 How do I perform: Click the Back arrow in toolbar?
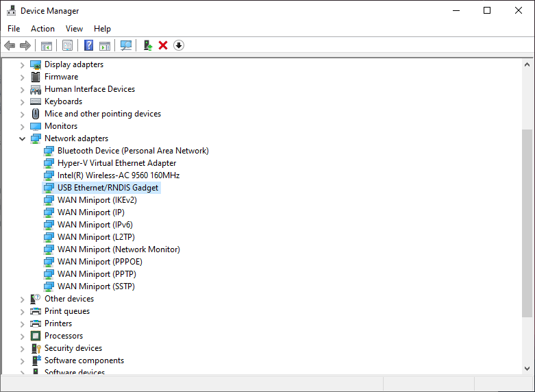(10, 45)
